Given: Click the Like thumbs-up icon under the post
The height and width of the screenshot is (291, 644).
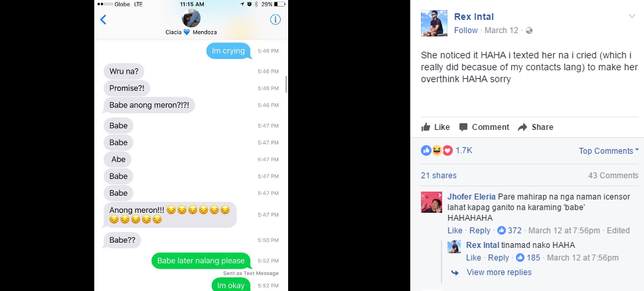Looking at the screenshot, I should [x=426, y=127].
